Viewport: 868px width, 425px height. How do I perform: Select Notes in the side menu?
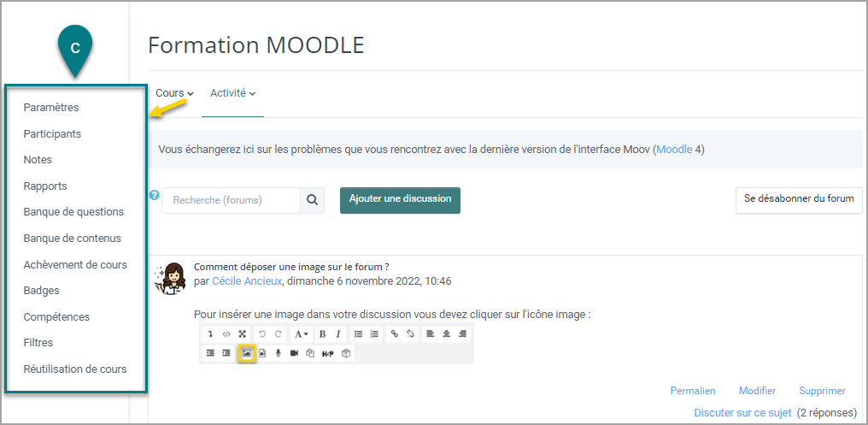(x=38, y=160)
